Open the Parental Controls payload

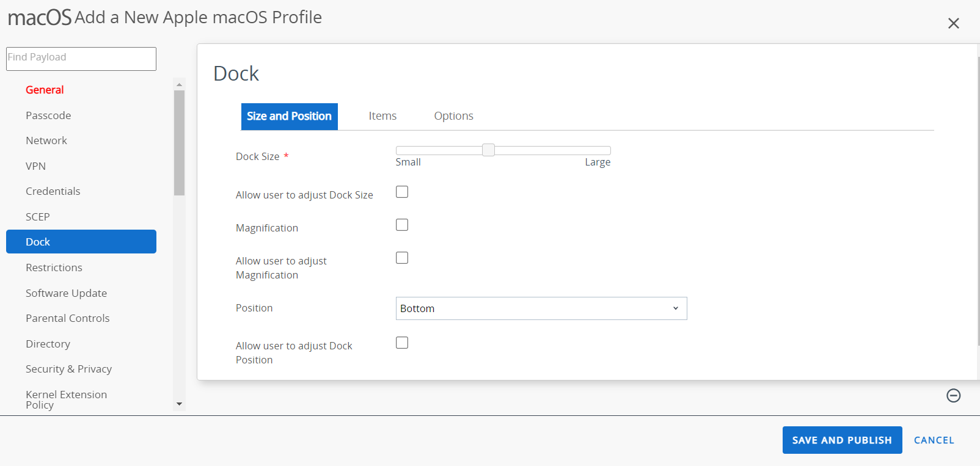click(x=68, y=318)
